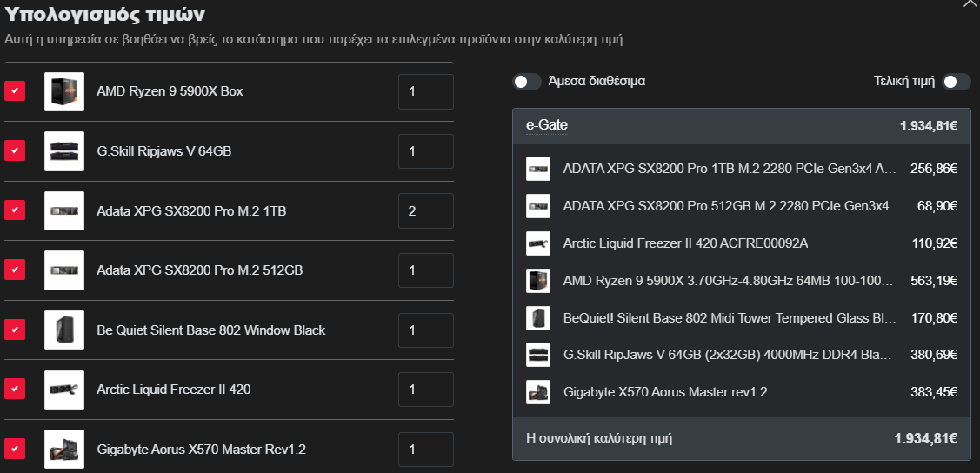Open the Adata SX8200 Pro 1TB product image in list
This screenshot has height=473, width=980.
tap(64, 210)
